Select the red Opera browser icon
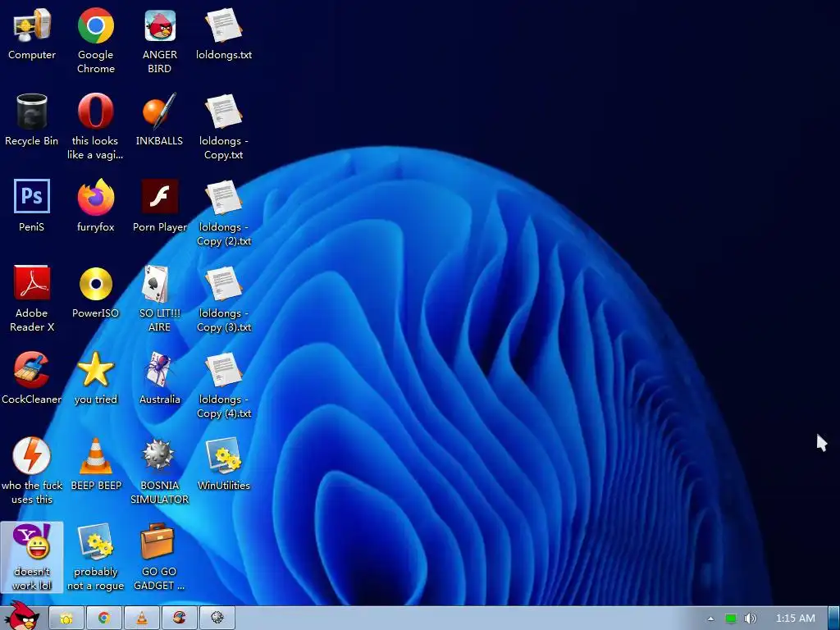 (95, 126)
